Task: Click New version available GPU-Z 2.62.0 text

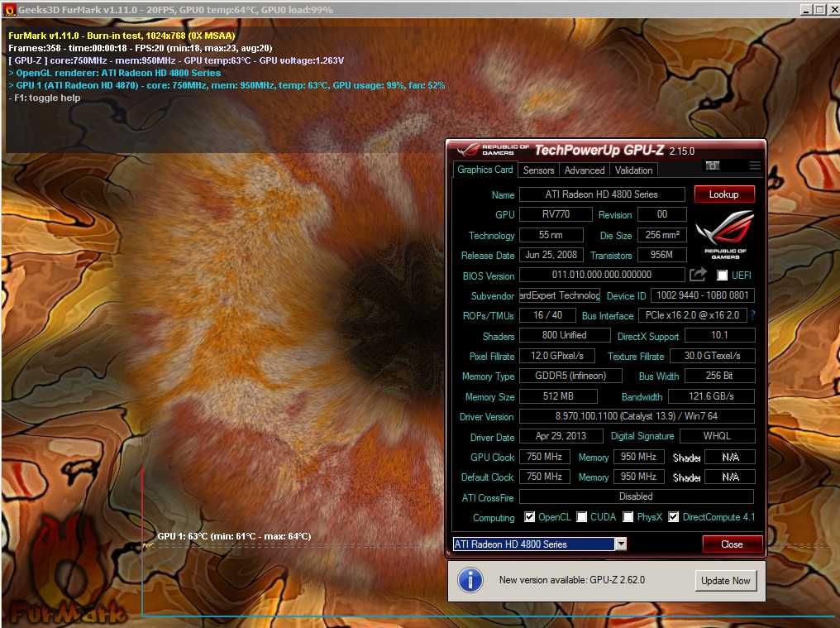Action: point(571,580)
